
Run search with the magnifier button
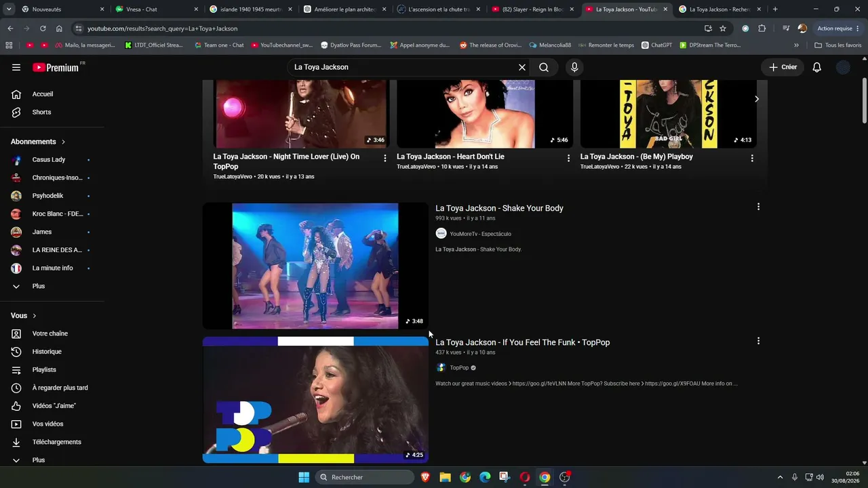544,67
